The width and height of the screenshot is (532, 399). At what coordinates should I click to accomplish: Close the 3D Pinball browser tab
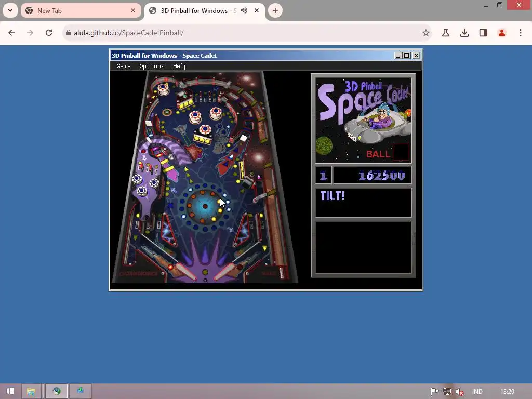click(x=257, y=10)
